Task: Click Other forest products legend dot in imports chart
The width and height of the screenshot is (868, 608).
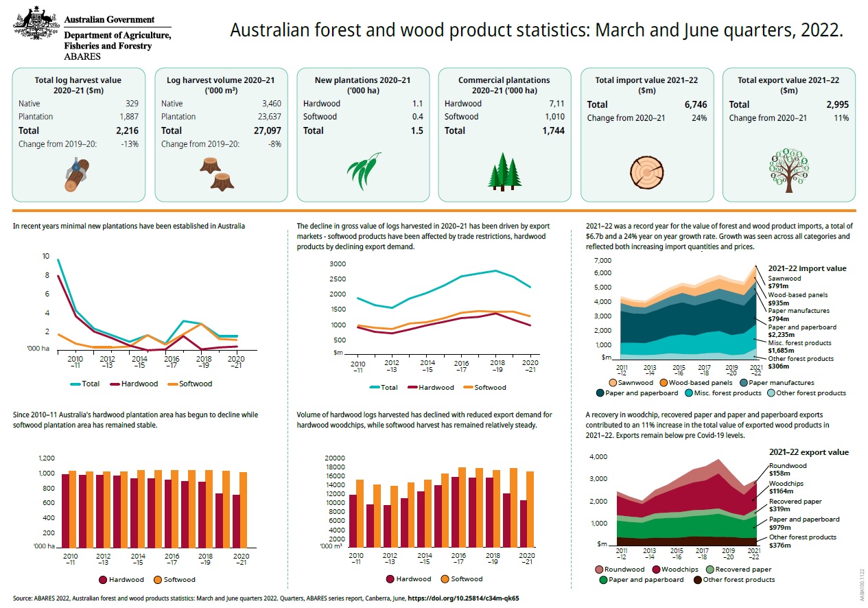Action: pyautogui.click(x=771, y=393)
